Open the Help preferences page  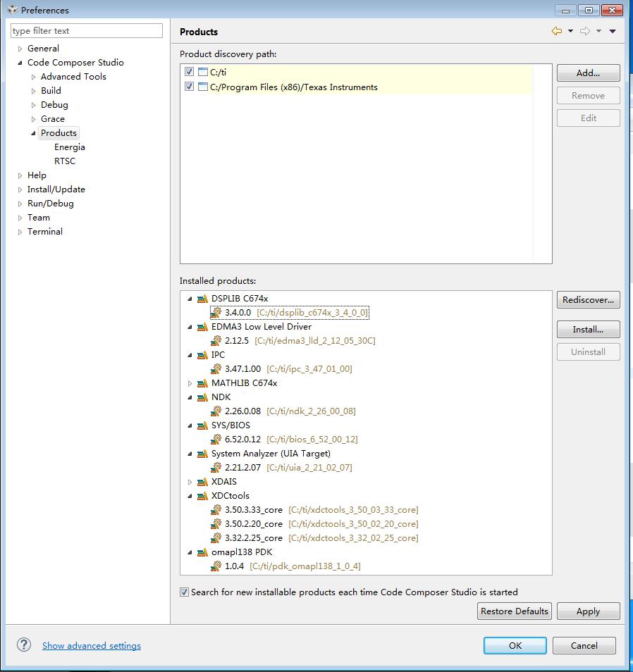pos(37,175)
